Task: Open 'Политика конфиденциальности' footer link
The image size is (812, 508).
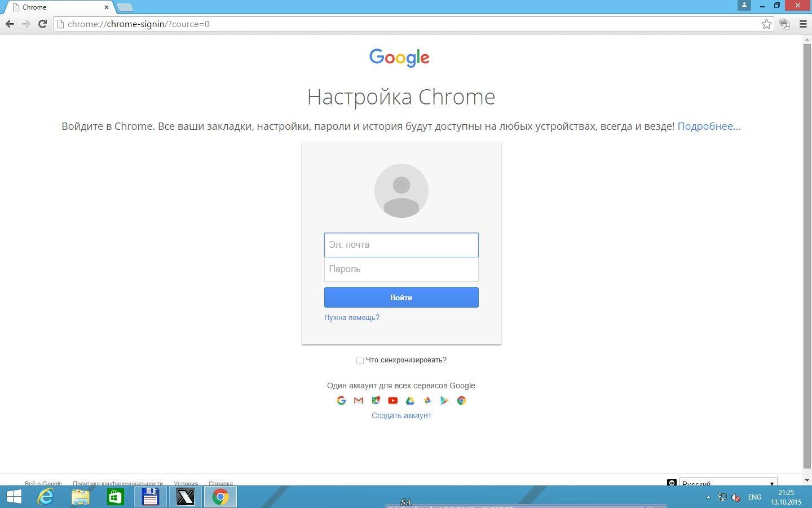Action: click(x=118, y=483)
